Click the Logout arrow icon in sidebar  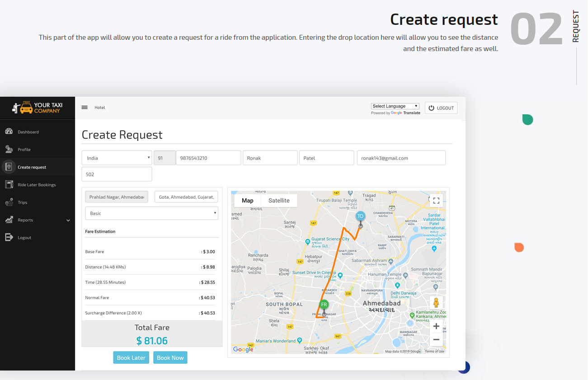pos(9,237)
